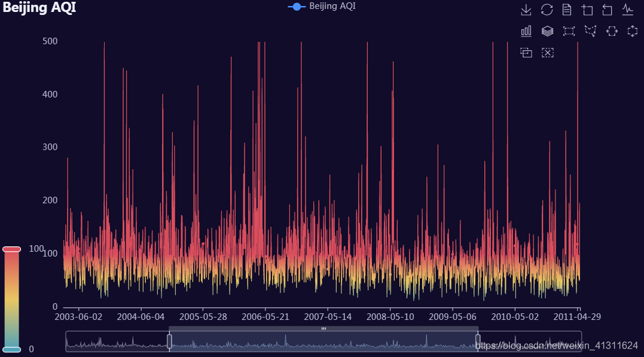Open the data view document icon
This screenshot has height=357, width=644.
pos(567,10)
